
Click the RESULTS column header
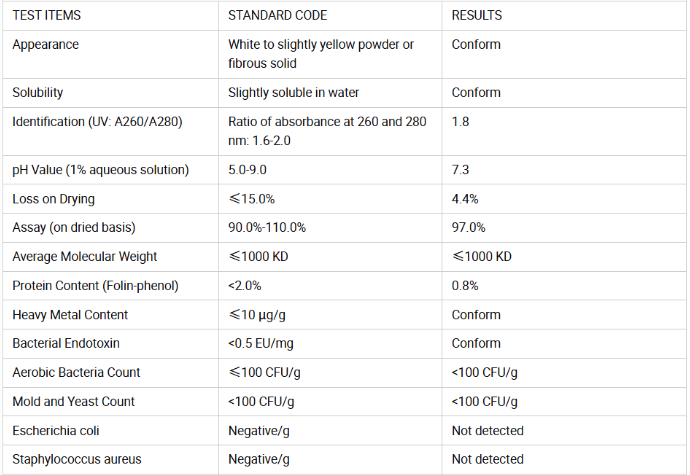click(x=477, y=16)
